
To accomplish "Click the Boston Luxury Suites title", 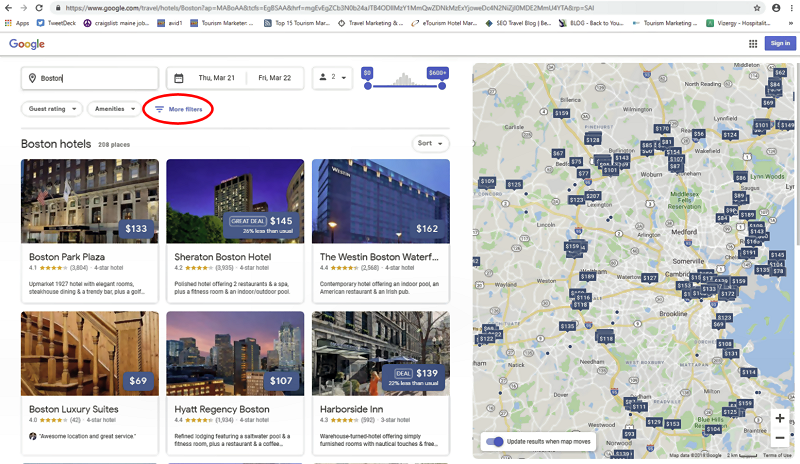I will click(x=73, y=409).
